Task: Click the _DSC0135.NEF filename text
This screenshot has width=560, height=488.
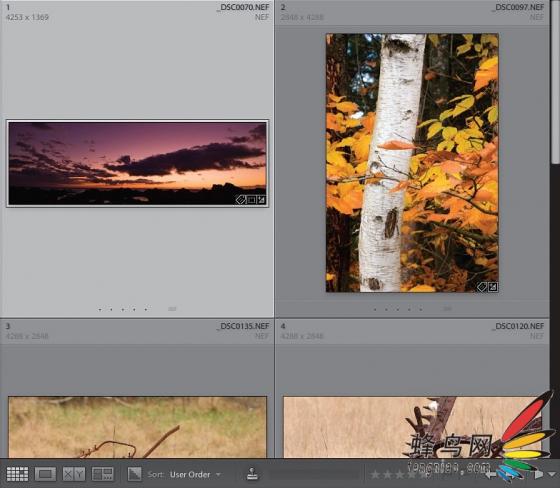Action: (x=243, y=326)
